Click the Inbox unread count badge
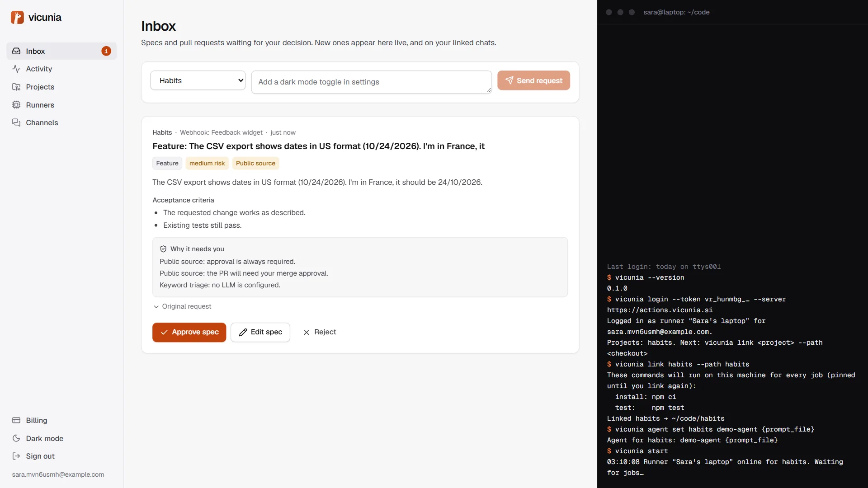 106,51
